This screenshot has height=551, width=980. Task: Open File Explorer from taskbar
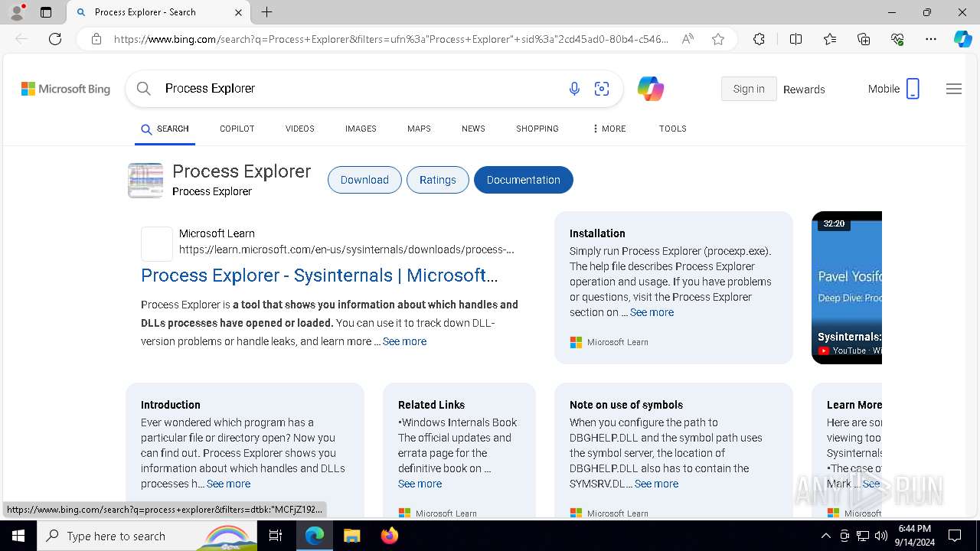pyautogui.click(x=351, y=536)
